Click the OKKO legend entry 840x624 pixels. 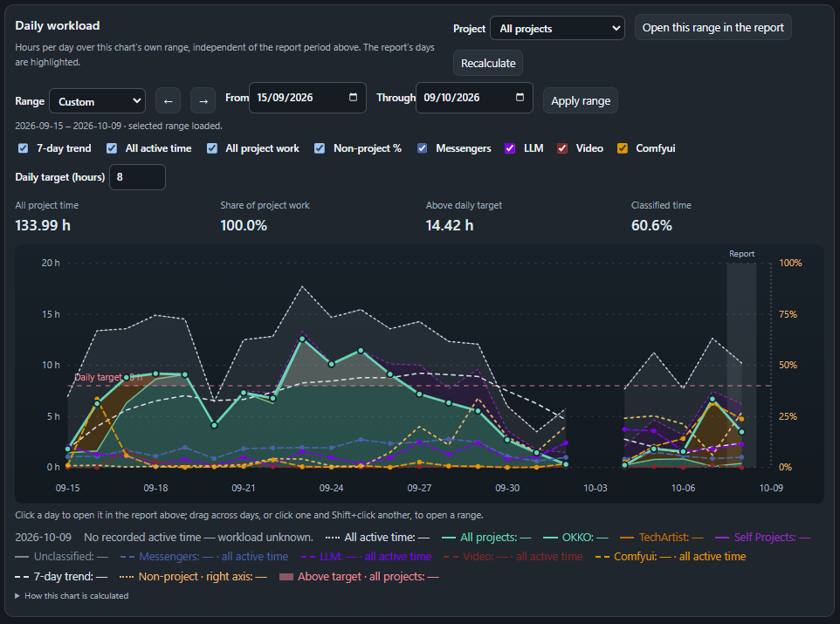(x=575, y=538)
